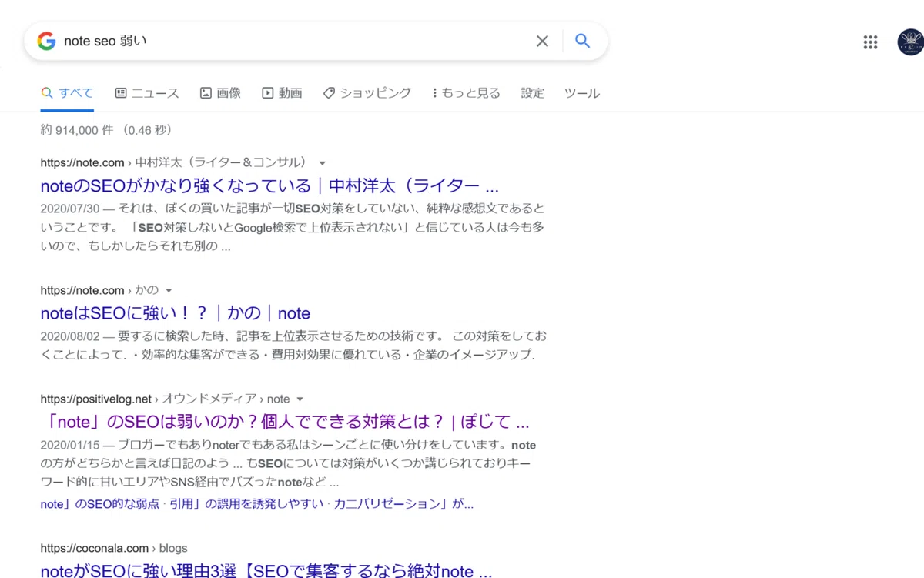The height and width of the screenshot is (578, 924).
Task: Open the account profile avatar
Action: pos(912,42)
